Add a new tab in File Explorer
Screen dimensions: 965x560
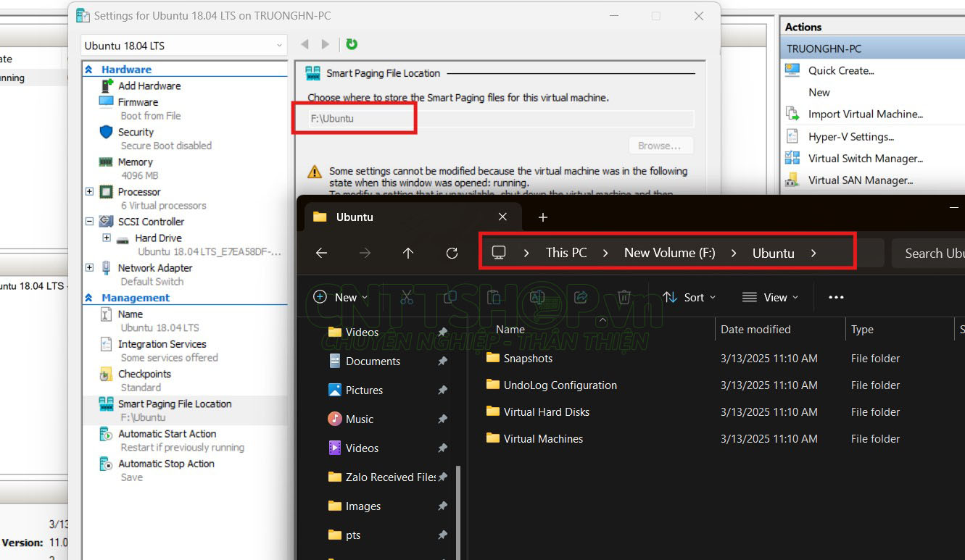click(x=542, y=217)
